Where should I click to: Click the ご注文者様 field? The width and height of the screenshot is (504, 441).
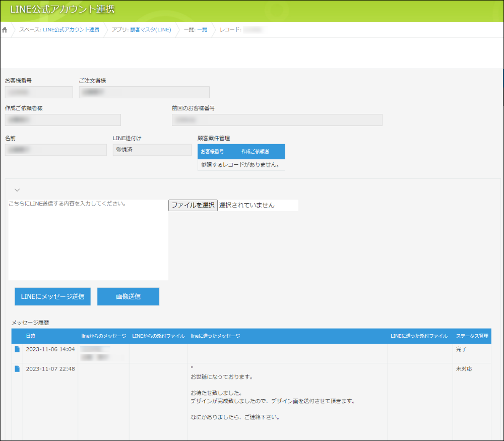pos(144,92)
